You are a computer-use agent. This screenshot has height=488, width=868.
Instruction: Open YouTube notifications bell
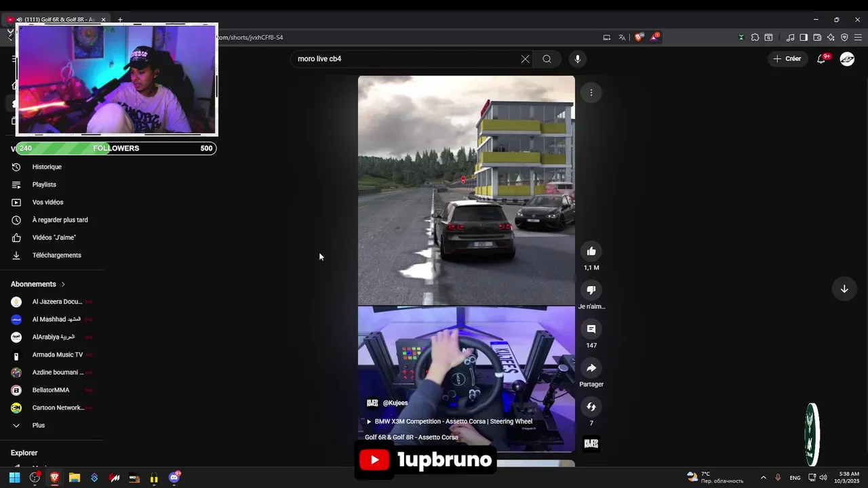coord(822,59)
